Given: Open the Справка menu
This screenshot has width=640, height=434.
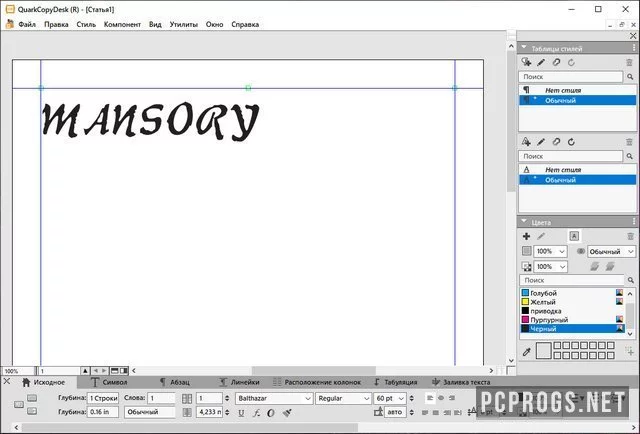Looking at the screenshot, I should (245, 24).
